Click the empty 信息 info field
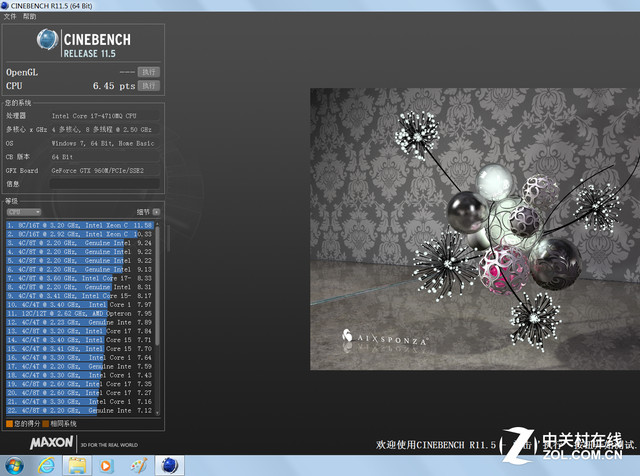Image resolution: width=640 pixels, height=476 pixels. point(105,184)
